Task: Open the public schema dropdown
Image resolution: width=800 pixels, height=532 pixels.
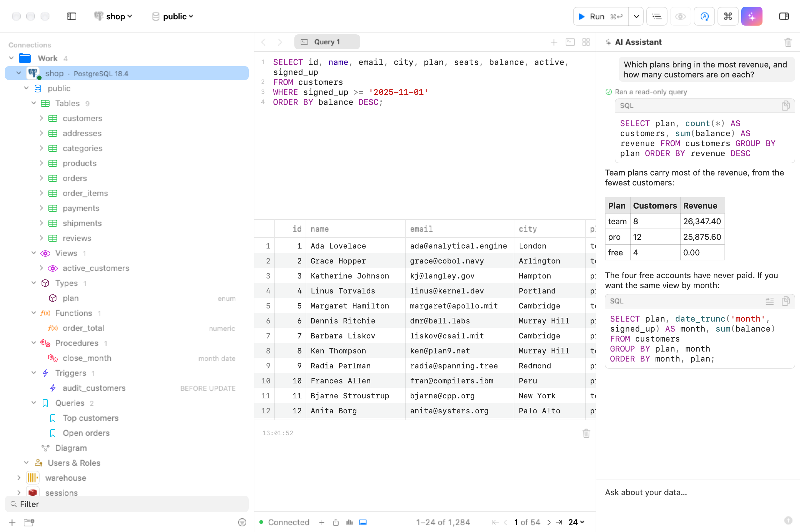Action: click(172, 16)
